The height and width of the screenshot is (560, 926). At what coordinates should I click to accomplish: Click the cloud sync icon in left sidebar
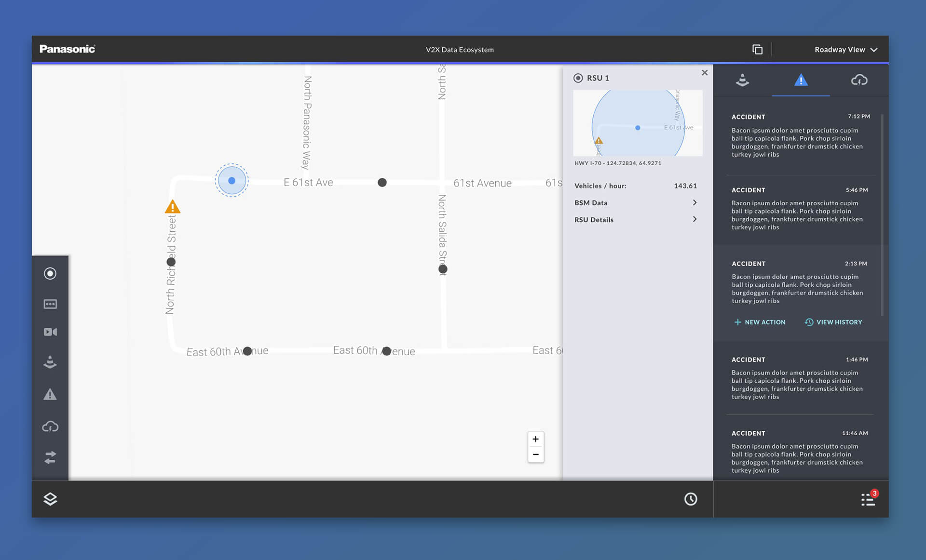[x=50, y=427]
